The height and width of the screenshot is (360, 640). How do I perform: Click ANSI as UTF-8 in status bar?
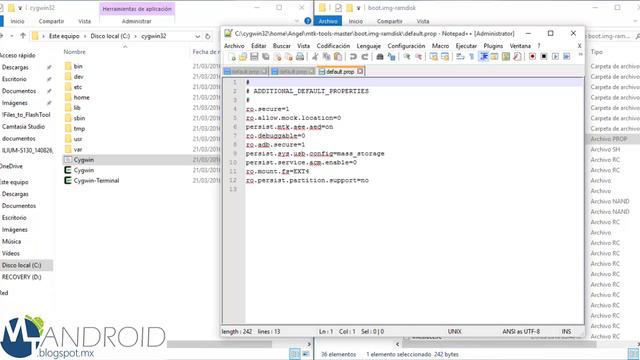pyautogui.click(x=521, y=331)
